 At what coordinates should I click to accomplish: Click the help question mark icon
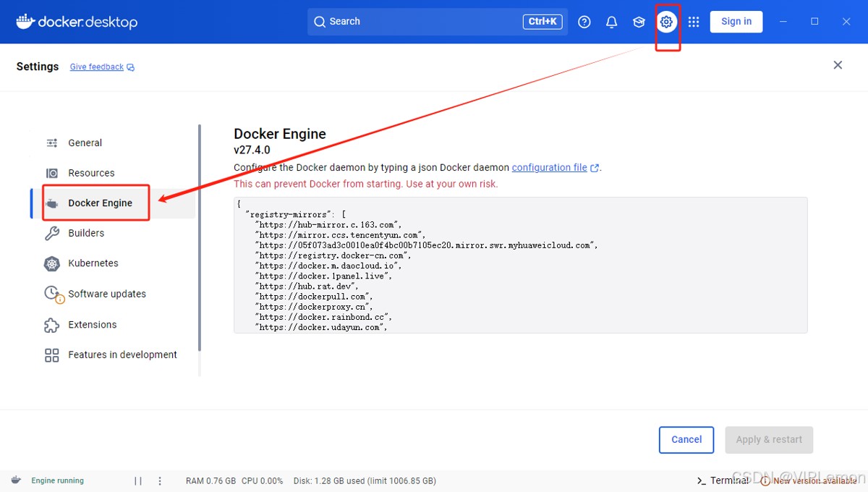(584, 22)
